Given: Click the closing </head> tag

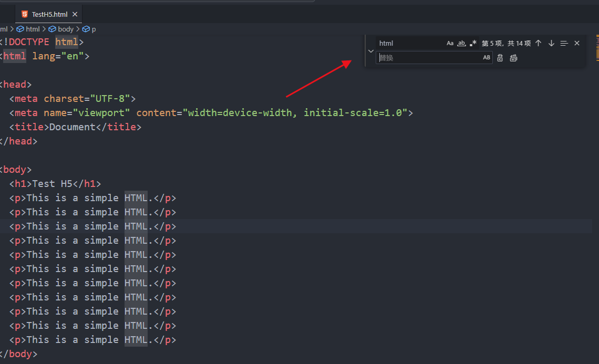Looking at the screenshot, I should [18, 141].
